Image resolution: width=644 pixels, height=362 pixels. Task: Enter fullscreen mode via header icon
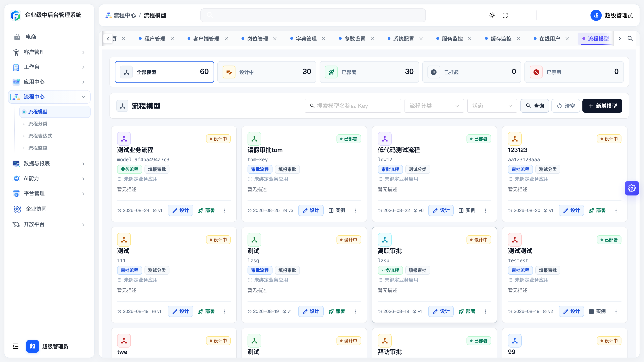click(505, 15)
